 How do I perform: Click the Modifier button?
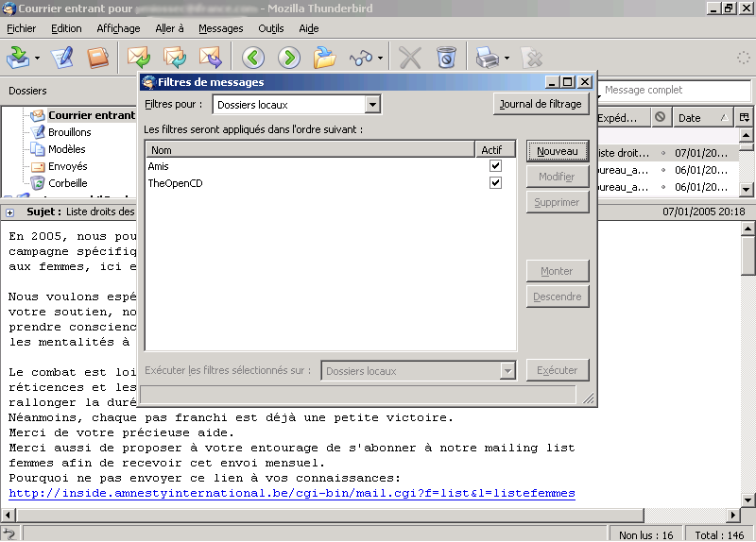(558, 177)
